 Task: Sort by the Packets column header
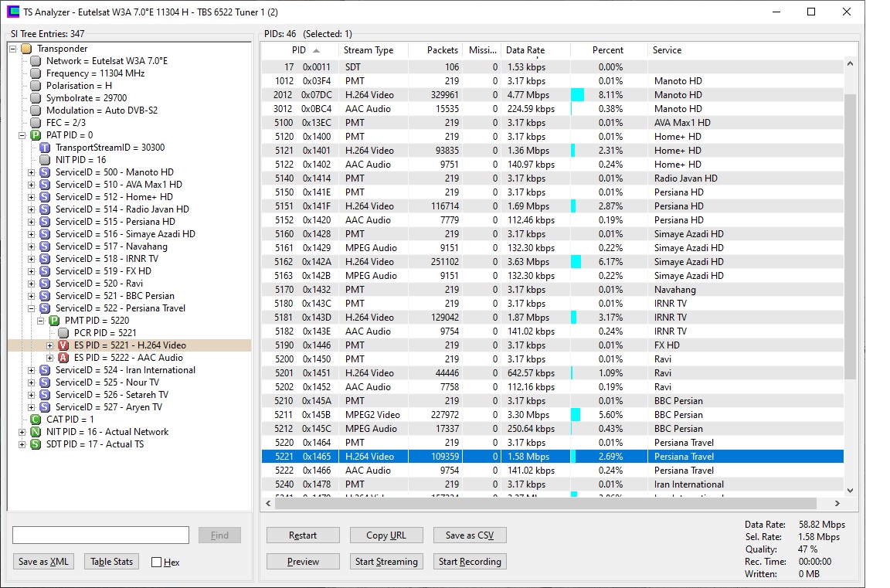click(436, 50)
